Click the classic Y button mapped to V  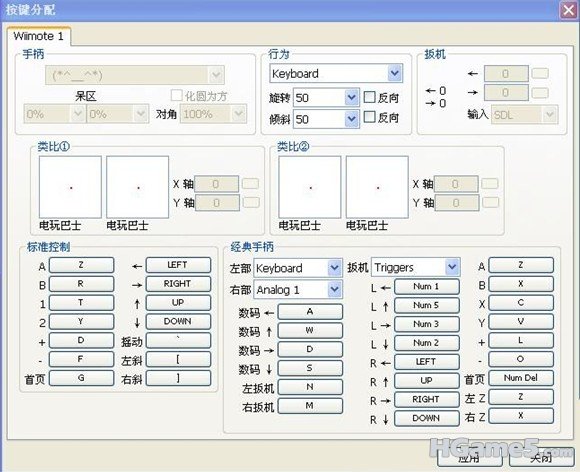click(x=521, y=321)
